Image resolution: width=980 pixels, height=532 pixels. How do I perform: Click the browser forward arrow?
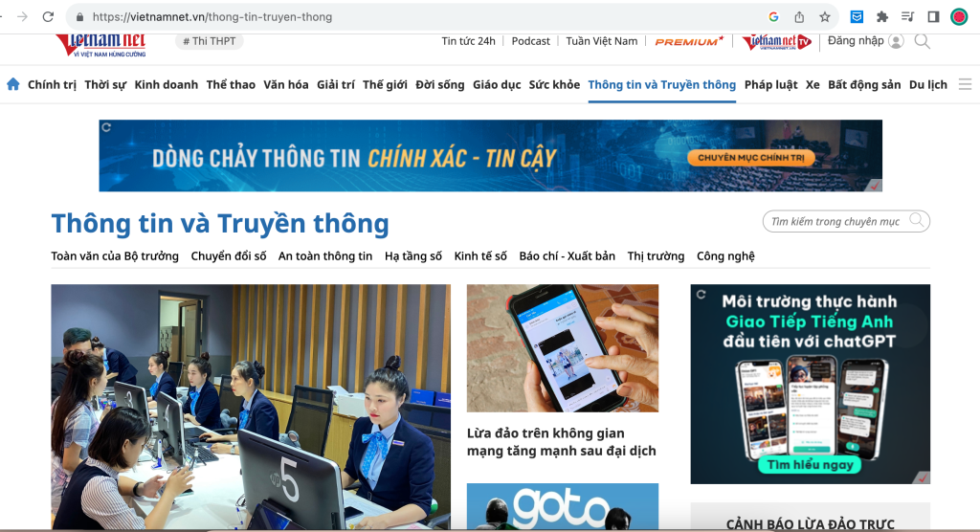(x=23, y=17)
